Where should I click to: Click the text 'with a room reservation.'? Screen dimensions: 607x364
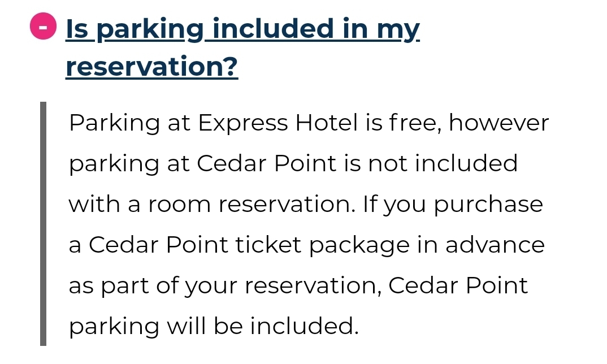click(212, 203)
